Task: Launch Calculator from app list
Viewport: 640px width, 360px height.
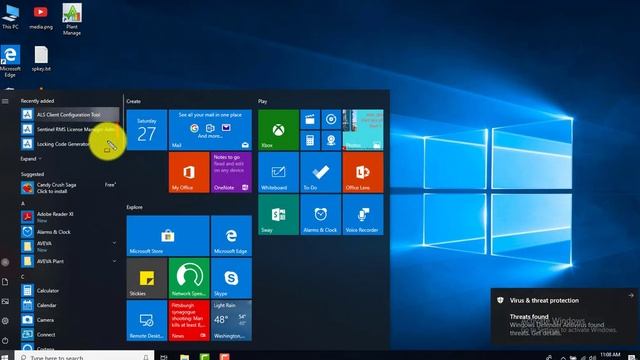Action: pos(70,291)
